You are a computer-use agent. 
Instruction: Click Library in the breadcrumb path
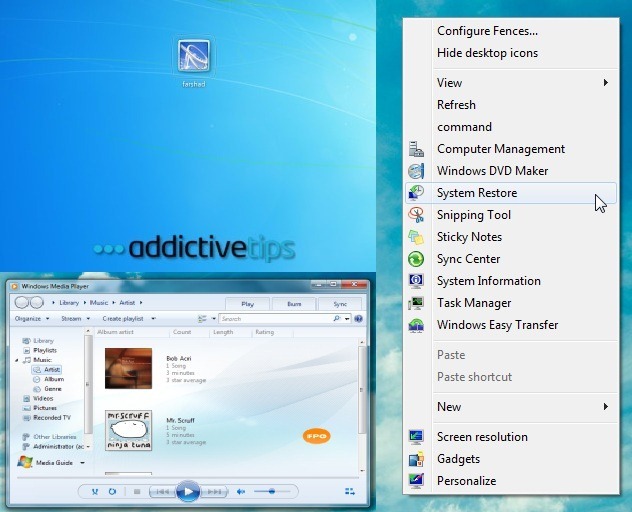[x=69, y=303]
